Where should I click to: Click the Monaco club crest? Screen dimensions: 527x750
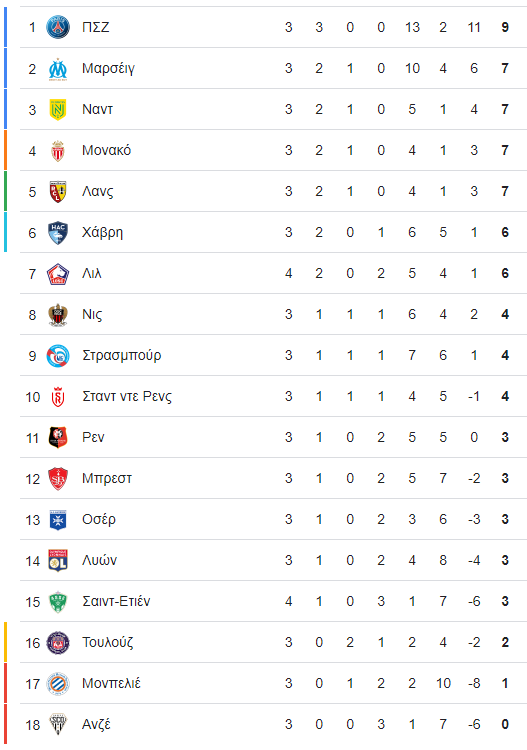click(58, 150)
